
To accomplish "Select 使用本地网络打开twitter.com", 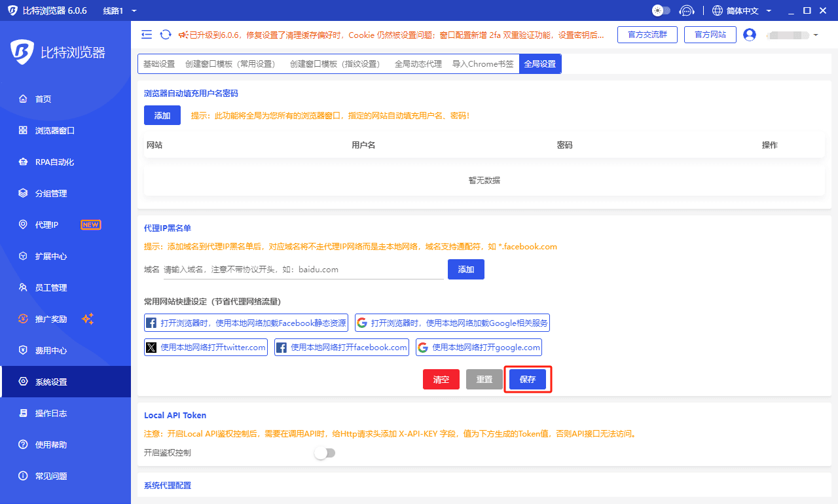I will click(206, 347).
